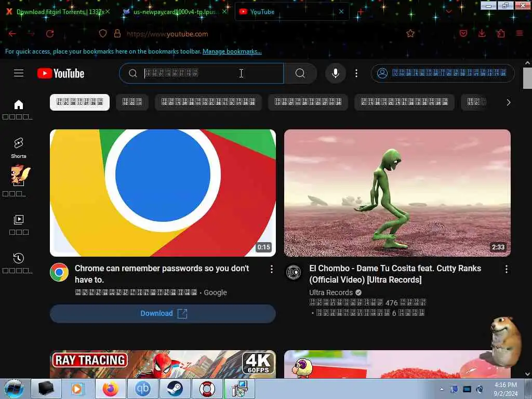The image size is (532, 399).
Task: Click the site security padlock icon
Action: (x=117, y=34)
